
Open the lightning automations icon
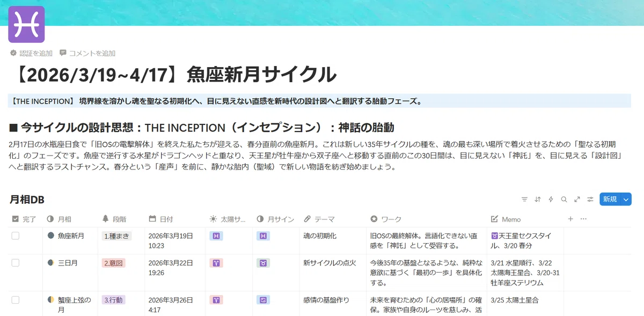551,199
